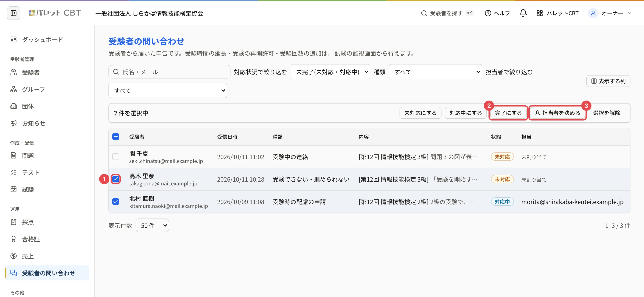644x297 pixels.
Task: Click 担当者を決める button
Action: (x=558, y=113)
